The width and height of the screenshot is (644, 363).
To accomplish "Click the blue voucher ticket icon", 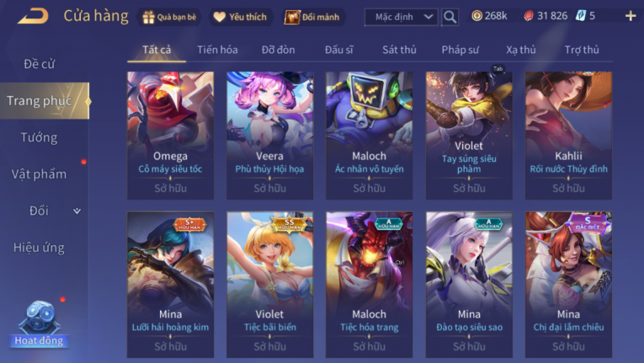I will [x=580, y=16].
